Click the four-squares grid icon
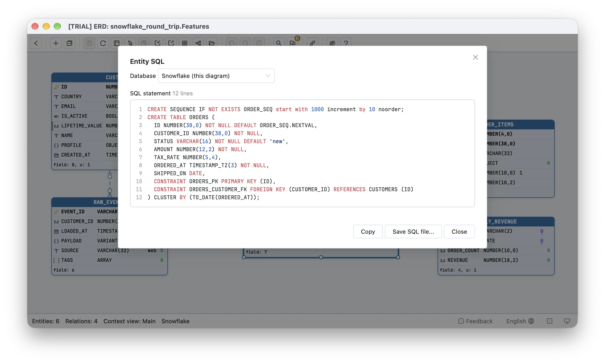The image size is (605, 364). pos(185,43)
